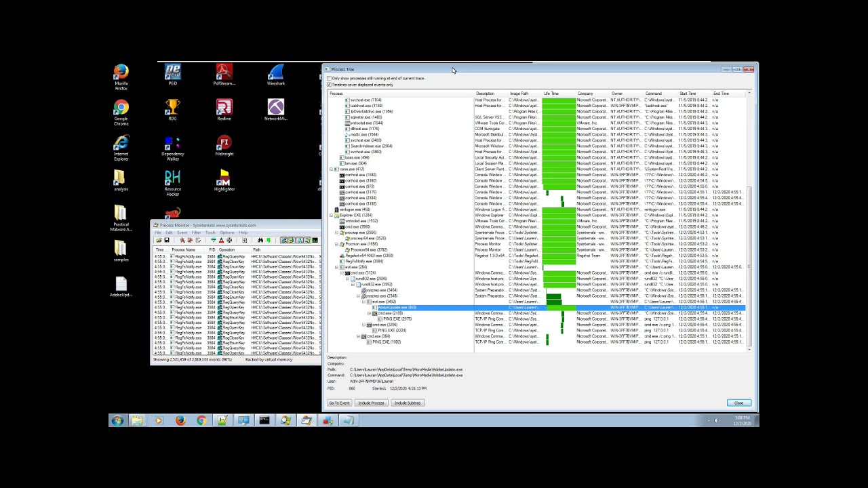The image size is (868, 488).
Task: Select winlogon.exe (468) in the process tree
Action: [354, 209]
